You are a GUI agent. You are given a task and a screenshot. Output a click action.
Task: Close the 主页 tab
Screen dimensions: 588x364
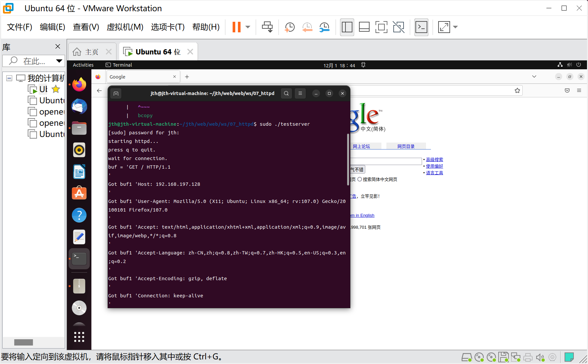click(x=109, y=52)
